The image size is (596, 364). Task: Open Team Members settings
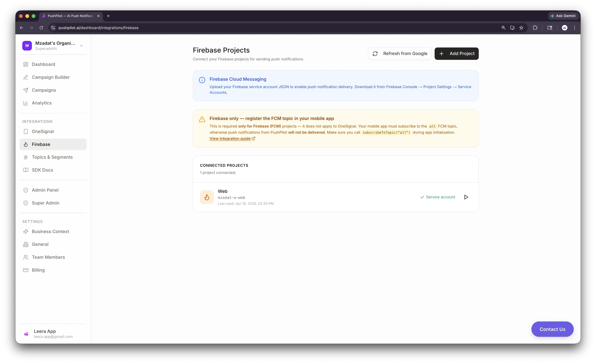pyautogui.click(x=53, y=257)
